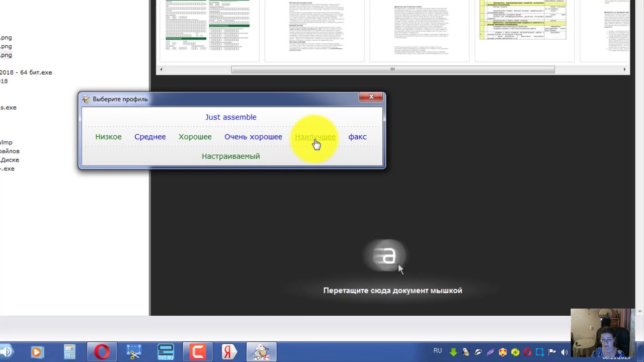Click the purple feather tray icon
644x362 pixels.
tap(490, 352)
